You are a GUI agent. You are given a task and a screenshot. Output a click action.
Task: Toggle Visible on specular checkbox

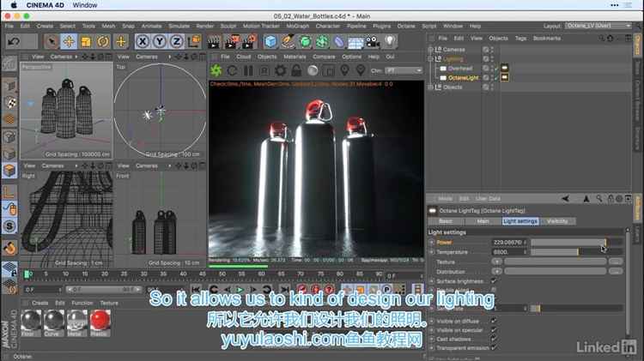pyautogui.click(x=494, y=330)
